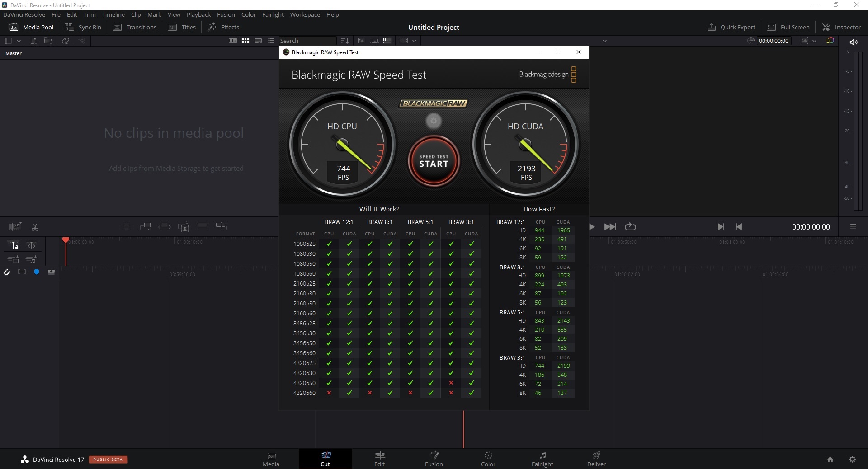Open the Playback menu
868x469 pixels.
pyautogui.click(x=198, y=14)
